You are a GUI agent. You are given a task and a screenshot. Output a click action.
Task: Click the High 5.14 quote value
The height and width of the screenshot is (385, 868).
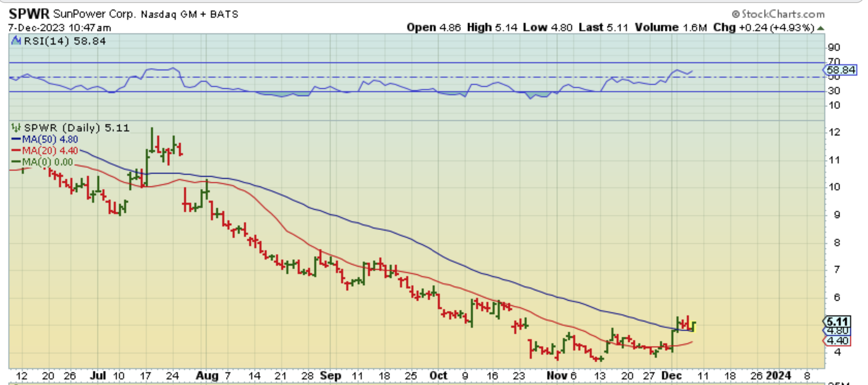pos(492,28)
